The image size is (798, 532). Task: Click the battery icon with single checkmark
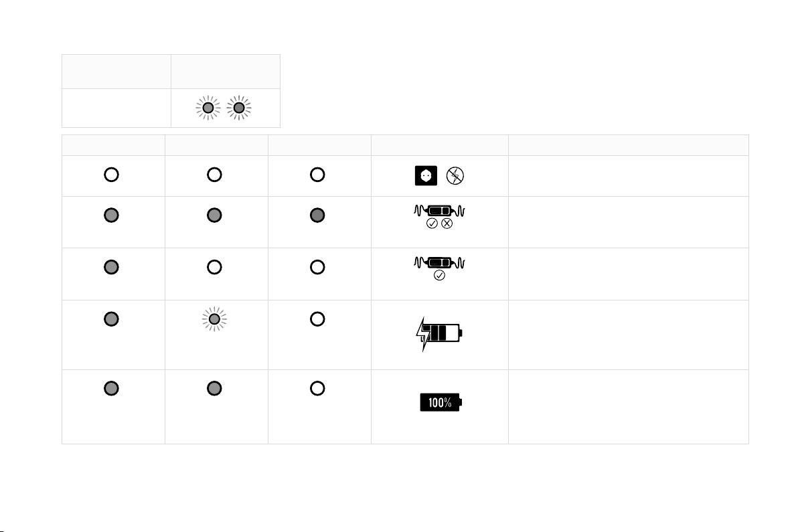pos(439,268)
